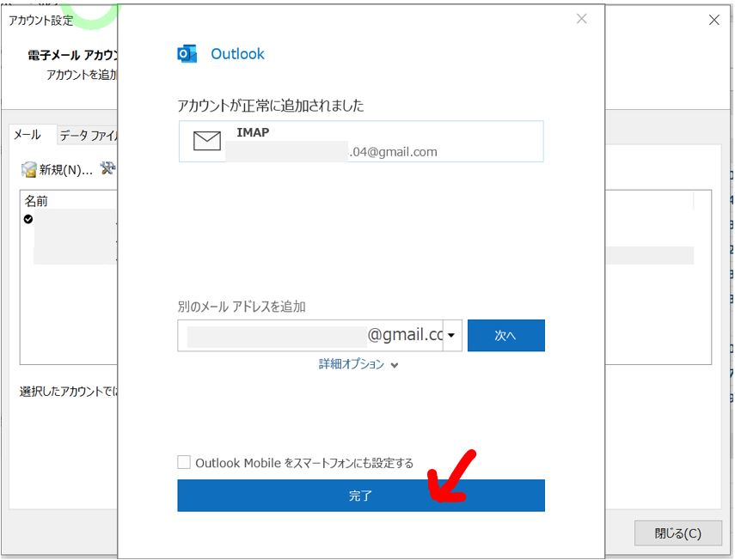Expand 詳細オプション
Image resolution: width=735 pixels, height=560 pixels.
click(x=358, y=364)
